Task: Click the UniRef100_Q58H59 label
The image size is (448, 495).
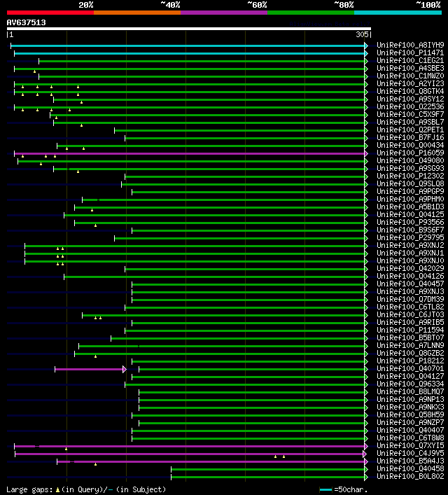Action: pyautogui.click(x=410, y=414)
